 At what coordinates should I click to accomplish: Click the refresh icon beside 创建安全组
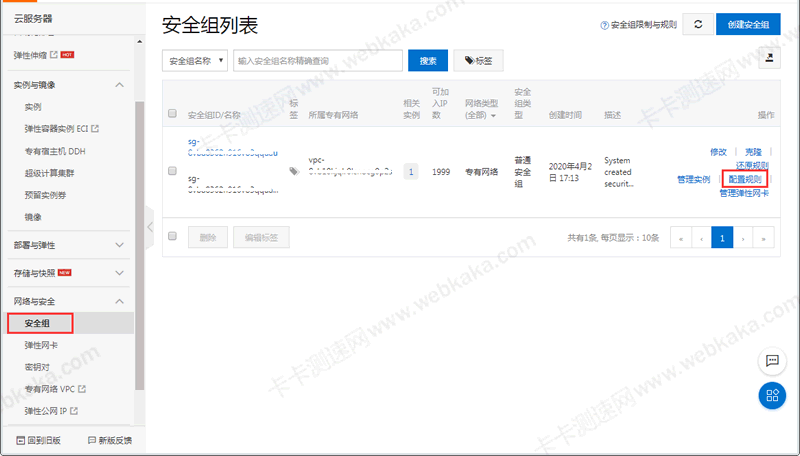pos(698,24)
